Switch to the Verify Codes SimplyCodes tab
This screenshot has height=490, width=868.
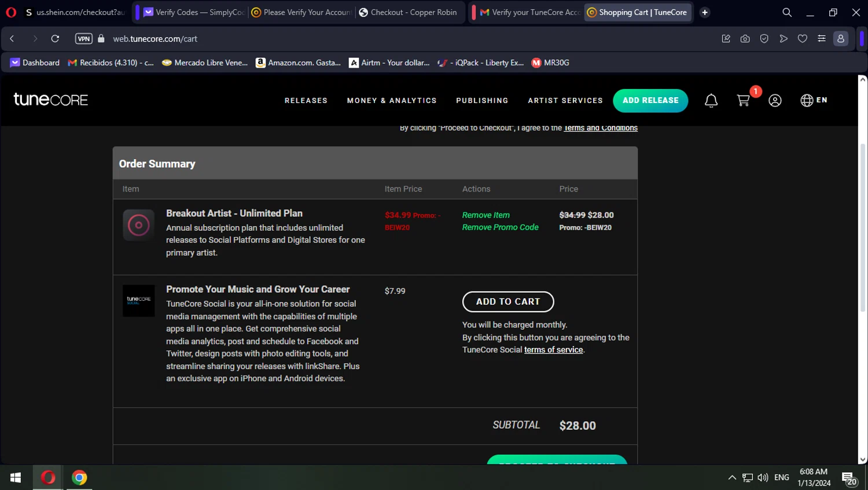[194, 12]
